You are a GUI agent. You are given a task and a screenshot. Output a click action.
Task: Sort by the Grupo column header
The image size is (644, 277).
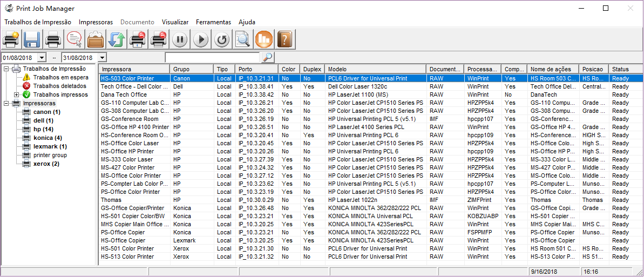[192, 69]
